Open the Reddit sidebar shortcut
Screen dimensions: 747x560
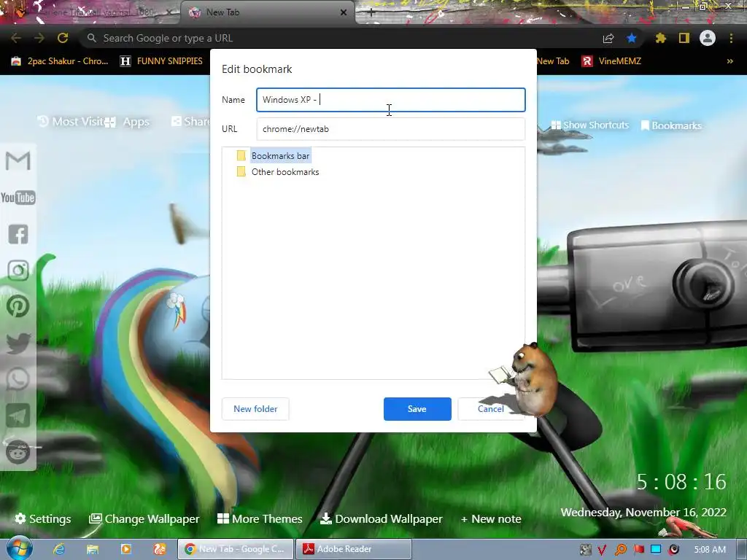18,452
